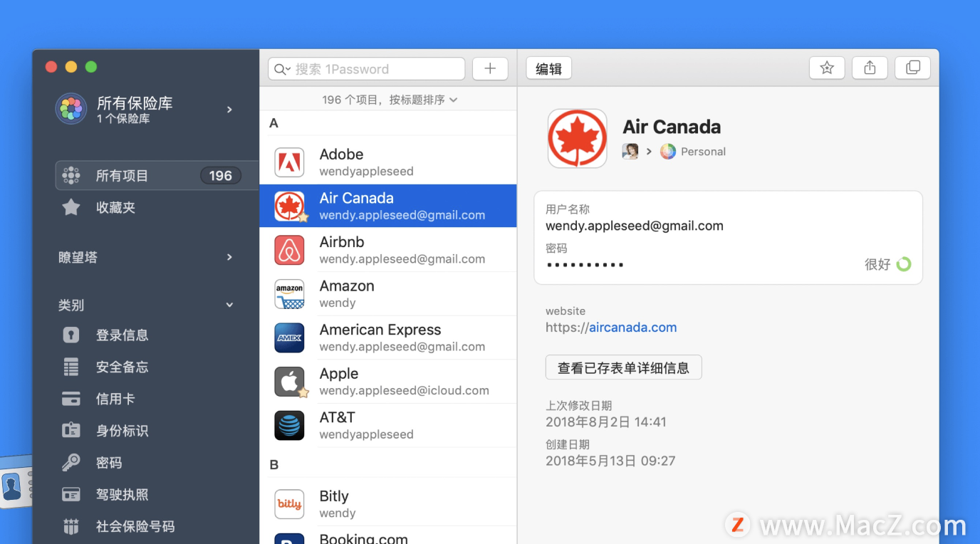Click the 收藏夹 star icon
This screenshot has width=980, height=544.
(x=71, y=207)
